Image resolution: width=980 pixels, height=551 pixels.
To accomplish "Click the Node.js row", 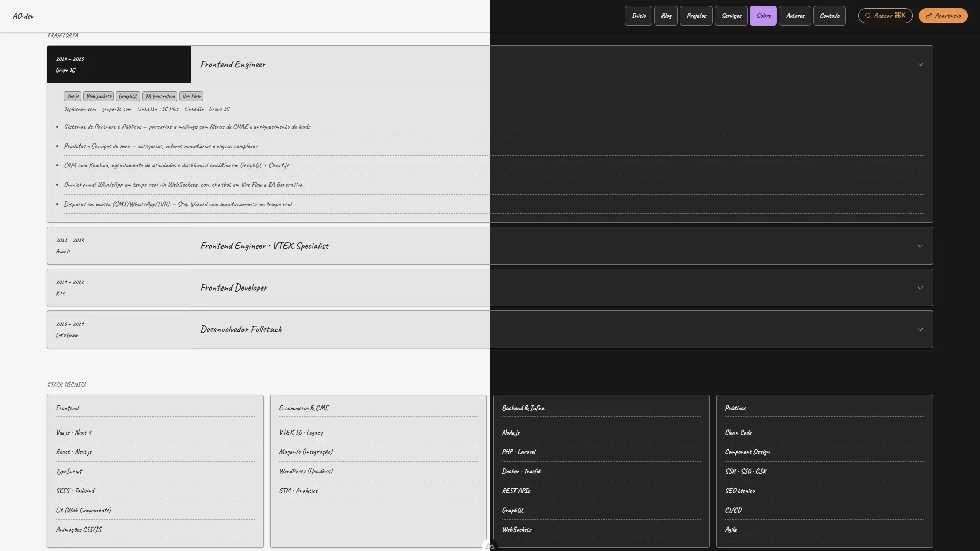I will [x=601, y=433].
